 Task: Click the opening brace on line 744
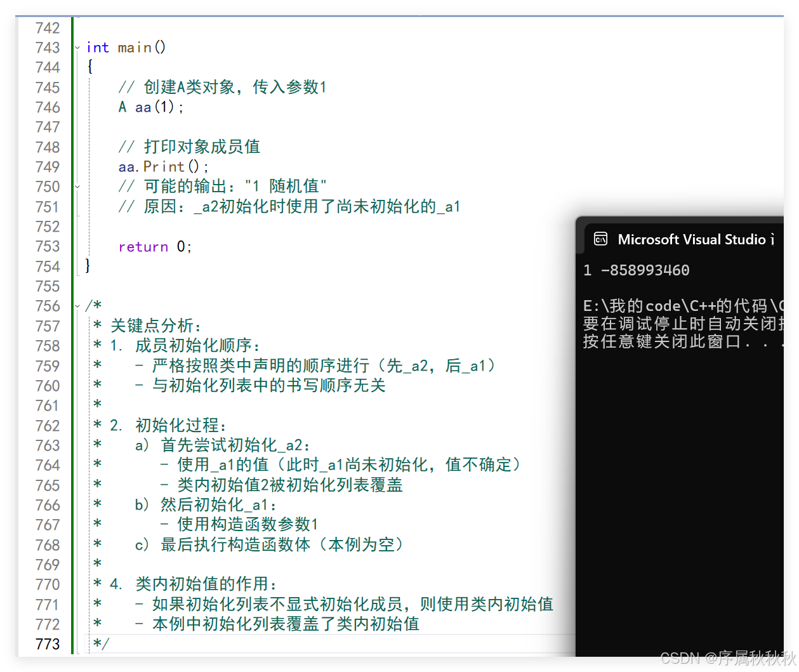tap(90, 67)
